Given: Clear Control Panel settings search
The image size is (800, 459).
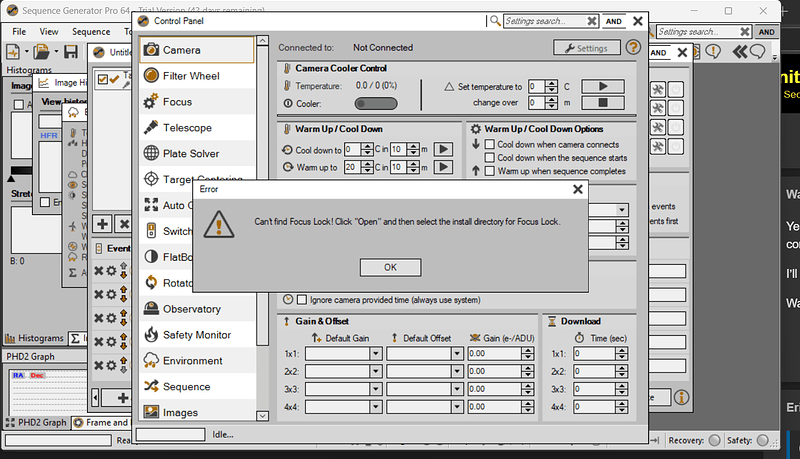Looking at the screenshot, I should [x=592, y=21].
